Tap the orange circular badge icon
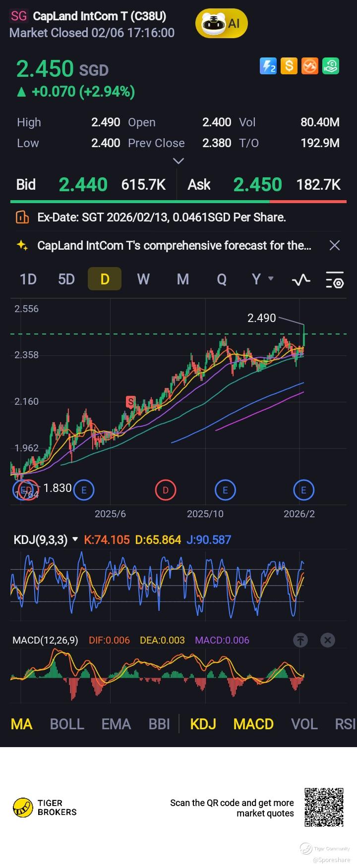 (310, 66)
